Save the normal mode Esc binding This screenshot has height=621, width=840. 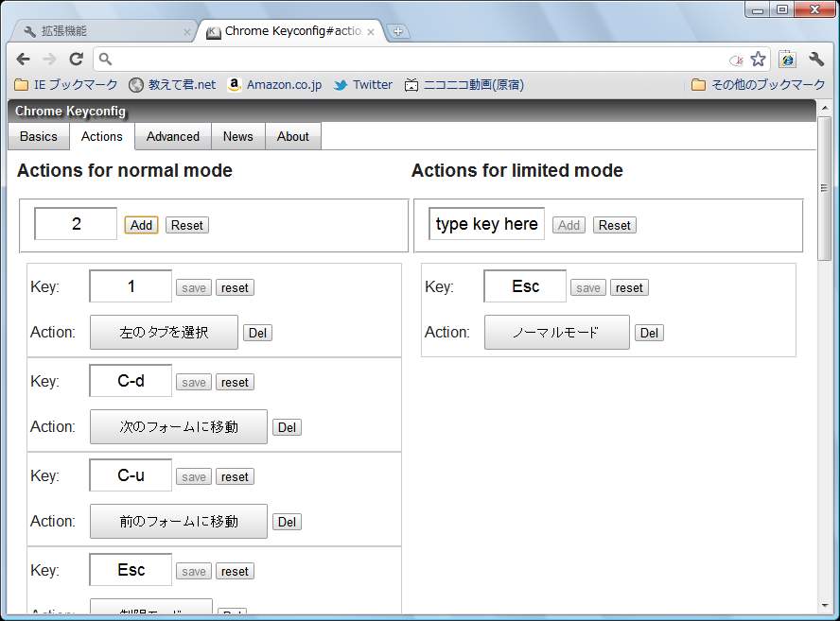pos(194,571)
